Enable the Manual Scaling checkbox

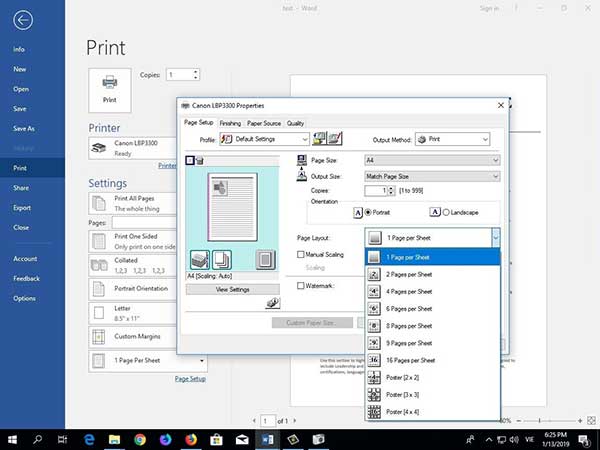click(301, 254)
